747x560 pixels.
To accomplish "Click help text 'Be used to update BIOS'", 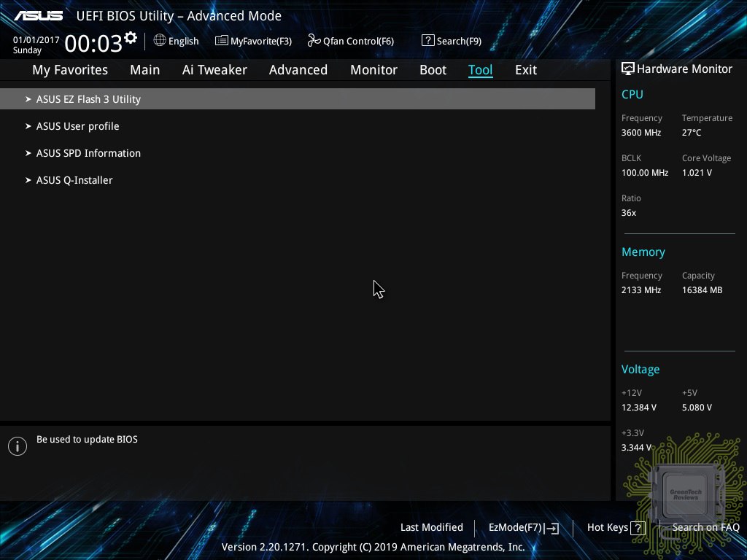I will (87, 439).
